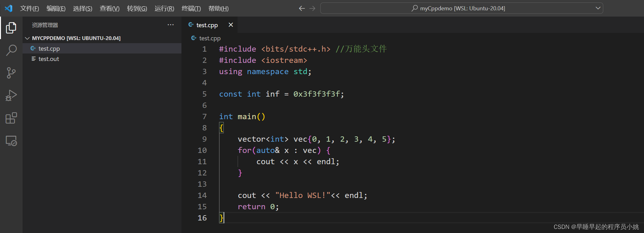The height and width of the screenshot is (233, 644).
Task: Open Explorer more actions ellipsis
Action: (170, 25)
